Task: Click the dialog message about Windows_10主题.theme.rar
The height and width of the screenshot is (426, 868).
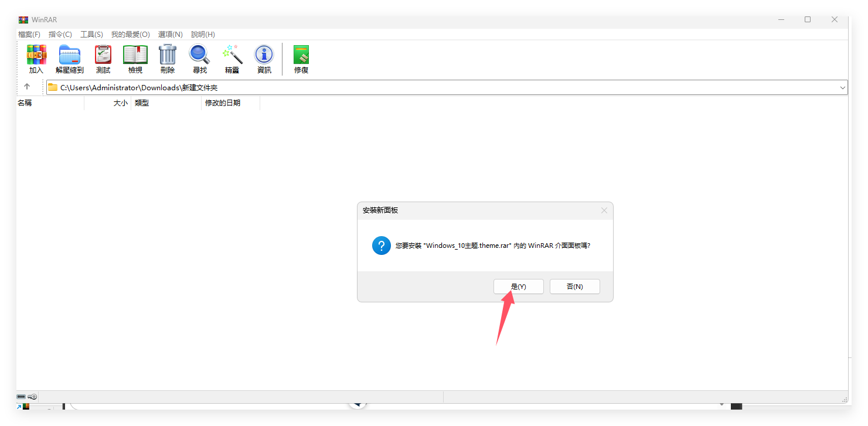Action: pyautogui.click(x=493, y=246)
